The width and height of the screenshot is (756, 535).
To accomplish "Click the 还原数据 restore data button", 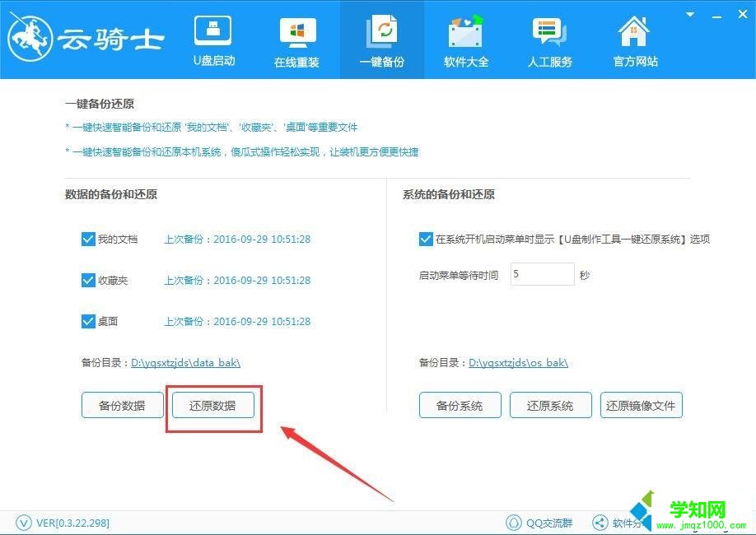I will tap(212, 405).
